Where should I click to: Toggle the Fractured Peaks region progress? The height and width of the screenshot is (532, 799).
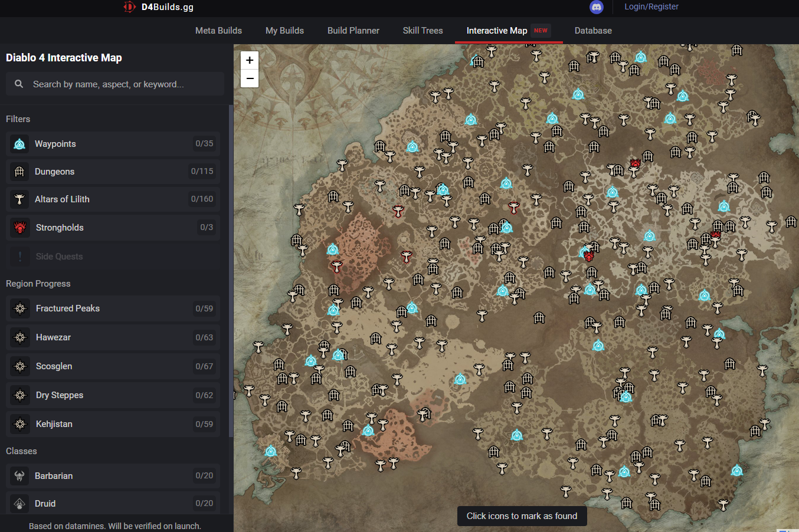pyautogui.click(x=113, y=308)
